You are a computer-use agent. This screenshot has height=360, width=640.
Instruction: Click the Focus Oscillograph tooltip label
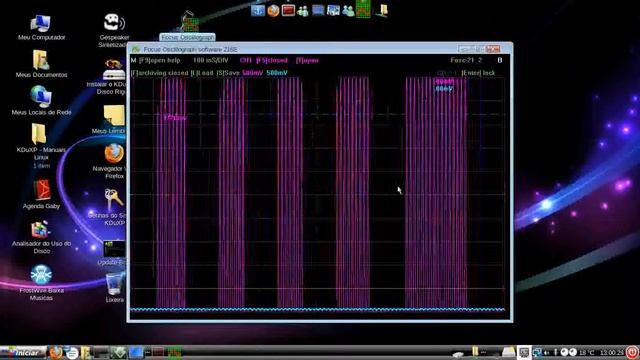[187, 37]
